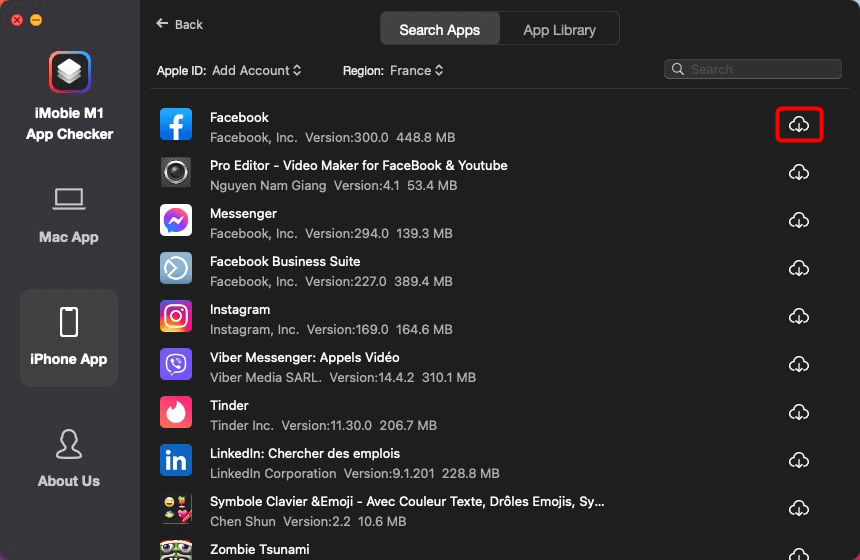Select LinkedIn: Chercher des emplois title
The image size is (860, 560).
[x=305, y=453]
